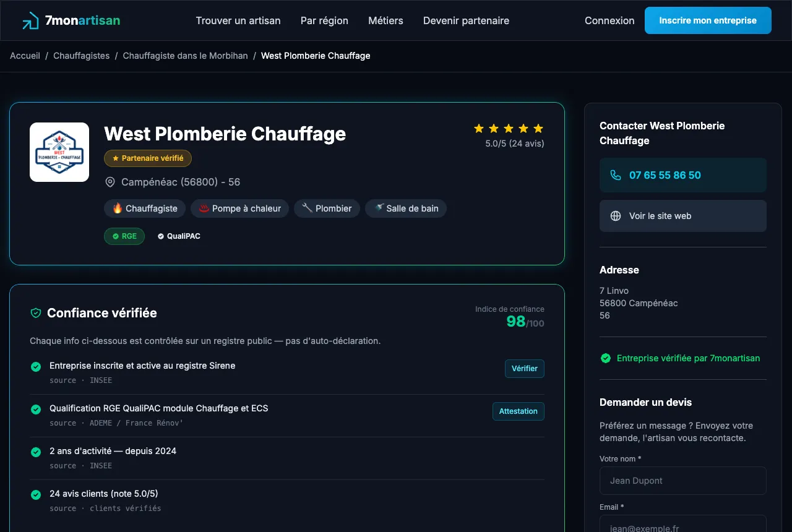
Task: Click the green check icon for Qualification RGE QualiPAC
Action: click(x=36, y=410)
